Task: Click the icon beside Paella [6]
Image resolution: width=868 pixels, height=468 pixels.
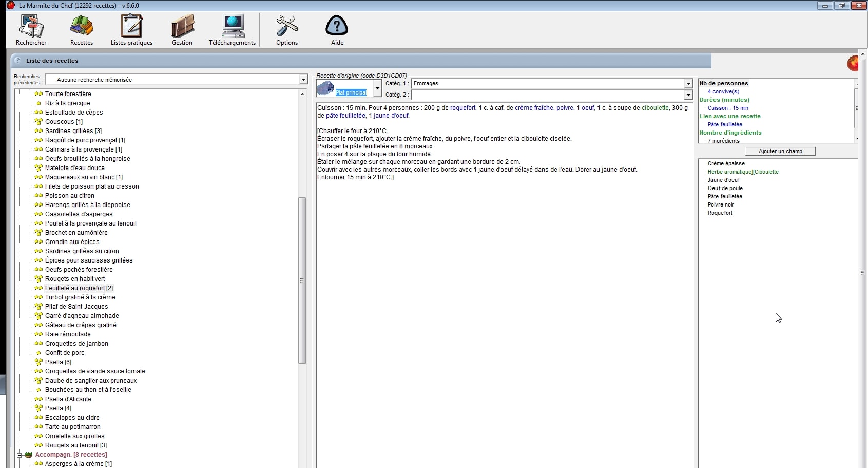Action: (38, 362)
